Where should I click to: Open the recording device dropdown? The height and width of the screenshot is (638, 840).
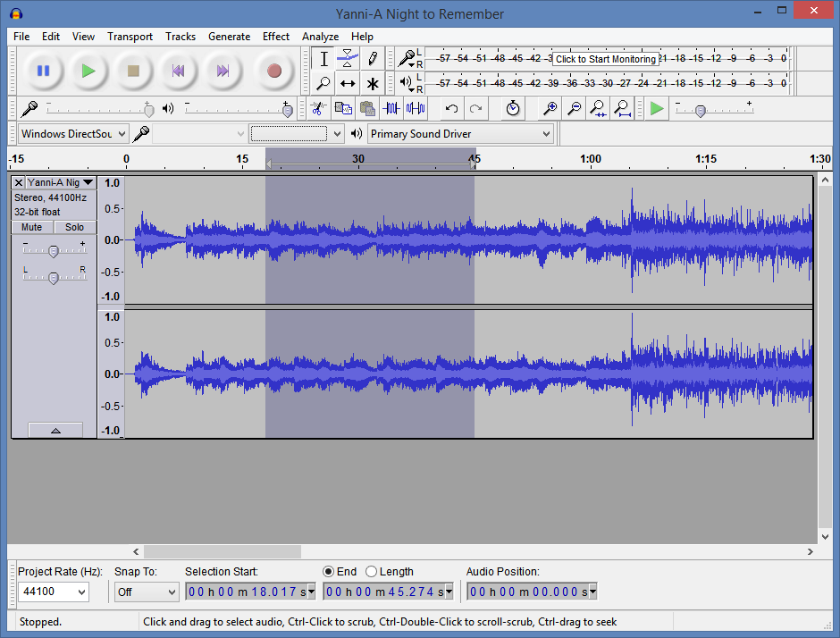click(x=199, y=133)
